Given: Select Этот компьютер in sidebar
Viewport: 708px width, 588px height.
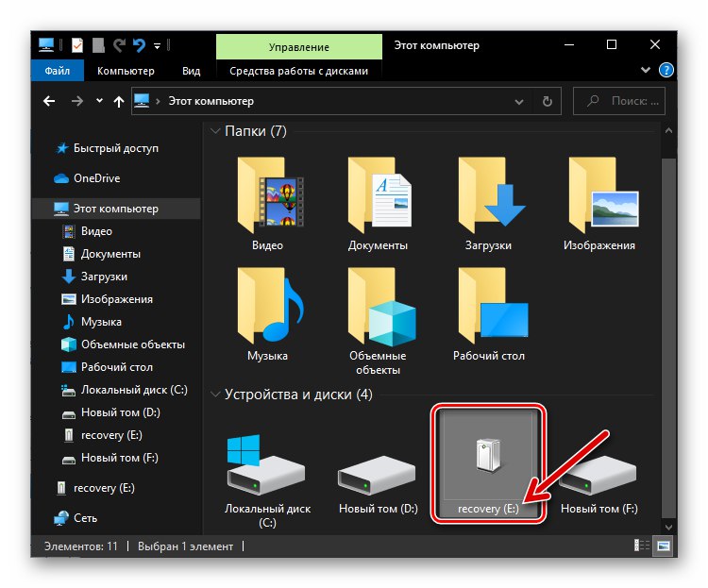Looking at the screenshot, I should (x=115, y=209).
